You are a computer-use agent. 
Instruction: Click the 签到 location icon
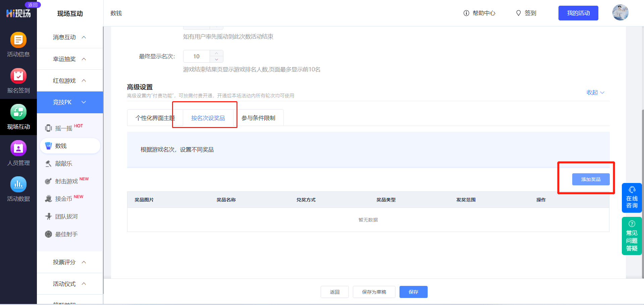click(519, 13)
